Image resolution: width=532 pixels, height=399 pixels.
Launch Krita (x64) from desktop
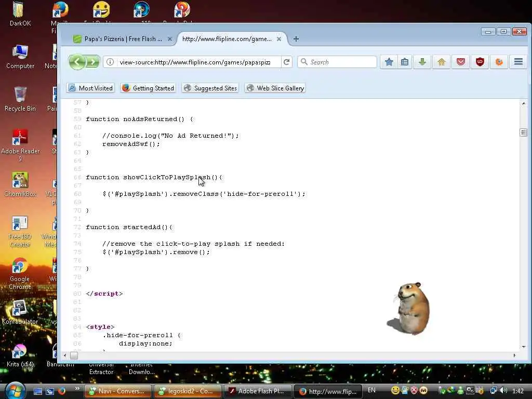pos(20,355)
